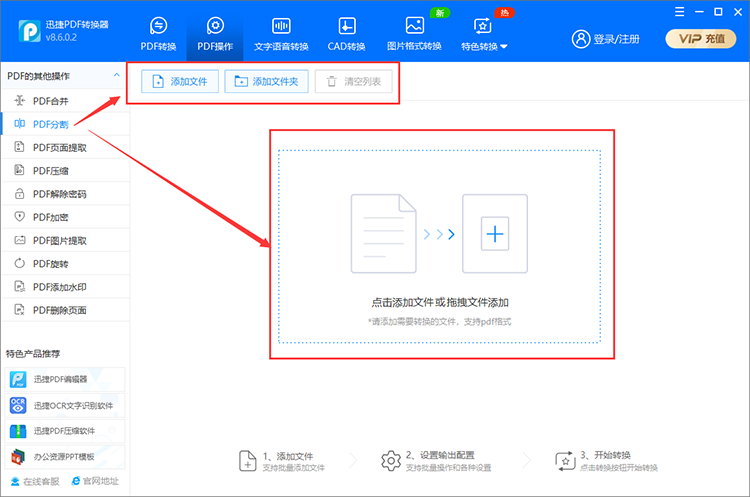Select PDF删除页面 in the sidebar
Screen dimensions: 750x497
click(x=66, y=310)
